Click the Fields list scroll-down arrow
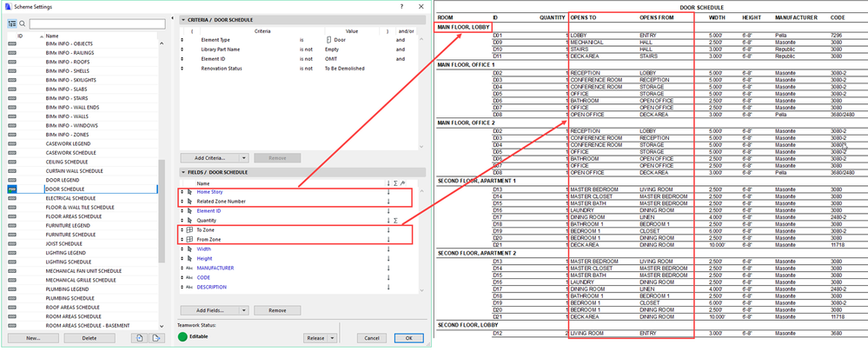This screenshot has height=358, width=868. point(421,290)
